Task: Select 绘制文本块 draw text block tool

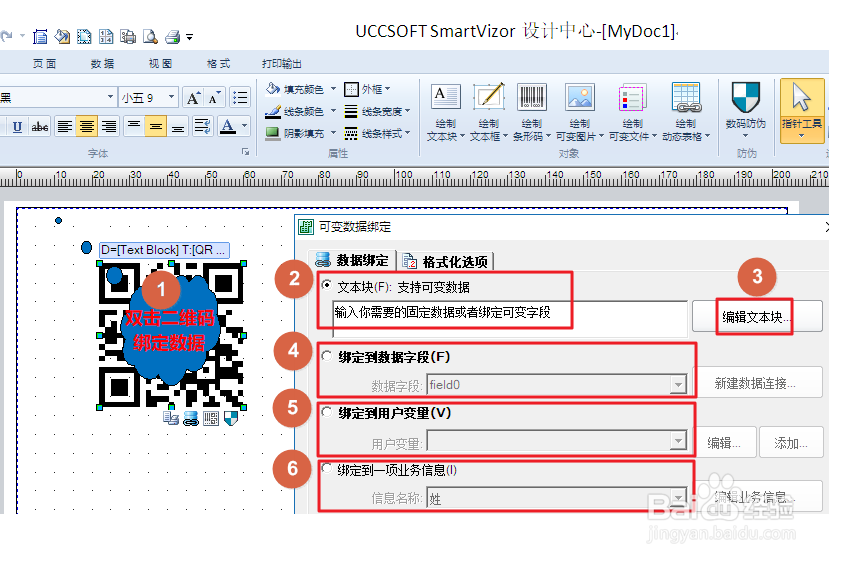Action: 446,112
